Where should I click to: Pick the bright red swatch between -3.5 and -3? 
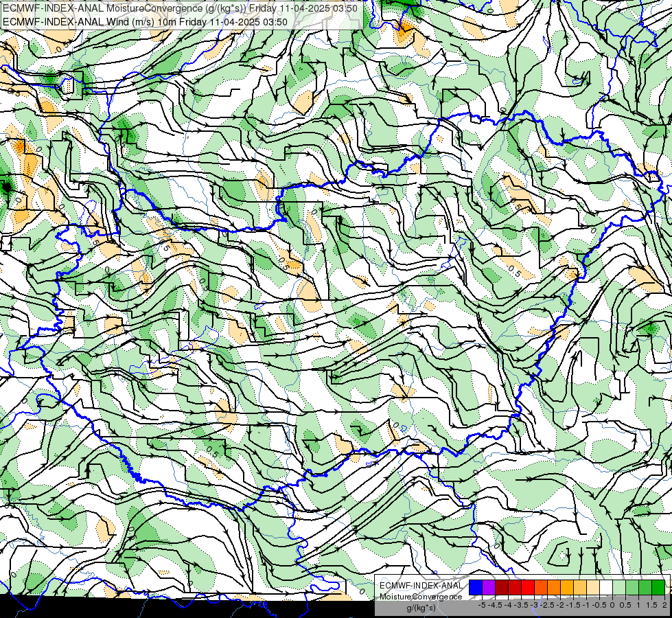pos(528,587)
